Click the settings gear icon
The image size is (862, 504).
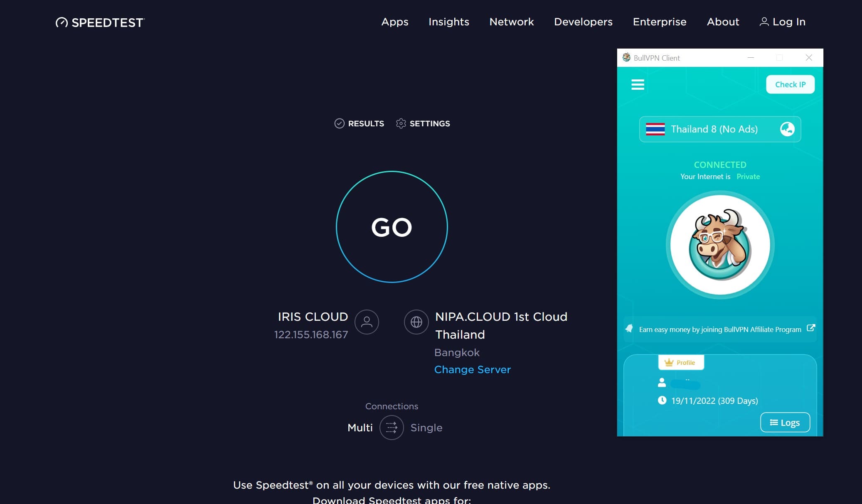(401, 123)
